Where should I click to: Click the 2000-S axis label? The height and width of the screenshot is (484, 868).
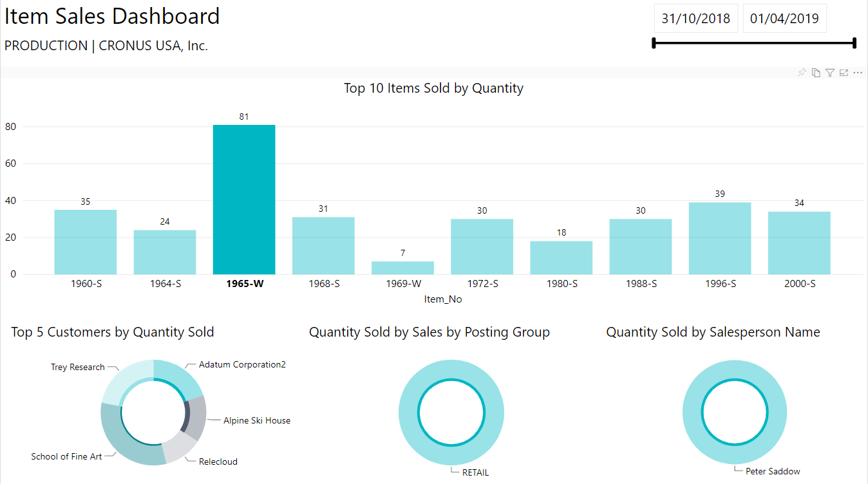click(799, 283)
